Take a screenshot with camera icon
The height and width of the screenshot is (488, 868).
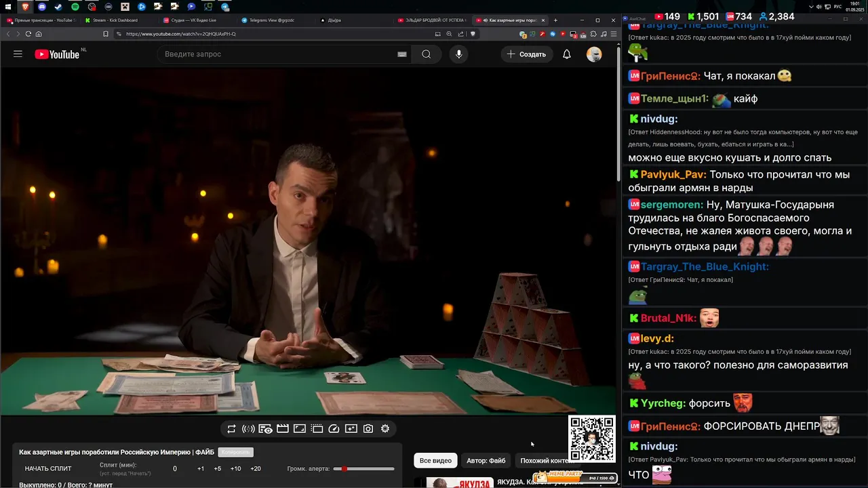point(368,428)
